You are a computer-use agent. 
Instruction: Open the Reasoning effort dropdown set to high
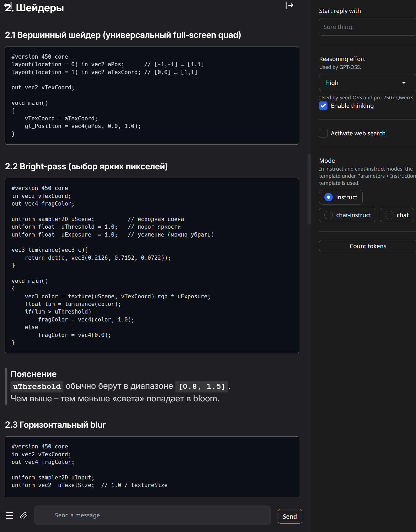[x=362, y=83]
